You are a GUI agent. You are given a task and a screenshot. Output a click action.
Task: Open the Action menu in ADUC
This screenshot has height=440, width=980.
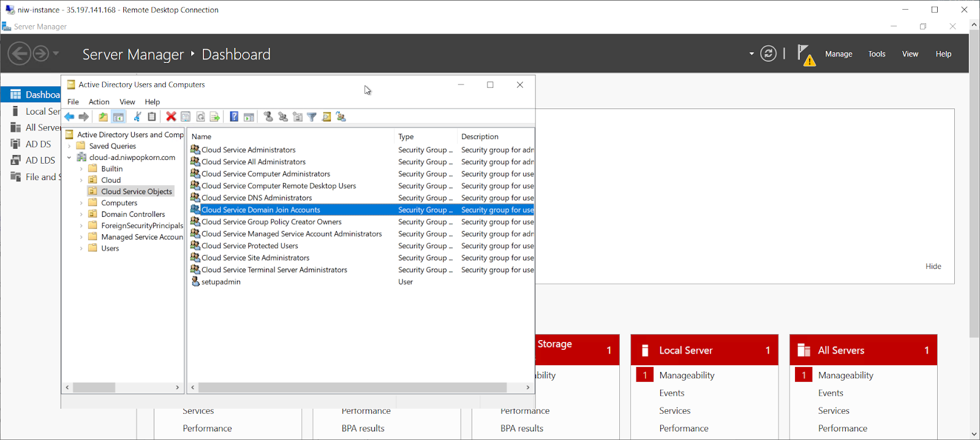99,102
